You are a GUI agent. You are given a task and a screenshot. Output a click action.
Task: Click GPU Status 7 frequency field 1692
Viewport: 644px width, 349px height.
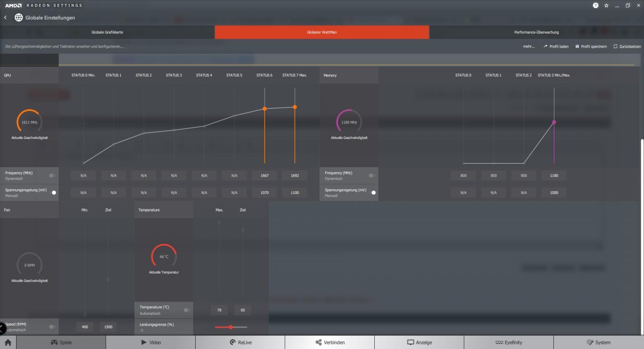295,176
